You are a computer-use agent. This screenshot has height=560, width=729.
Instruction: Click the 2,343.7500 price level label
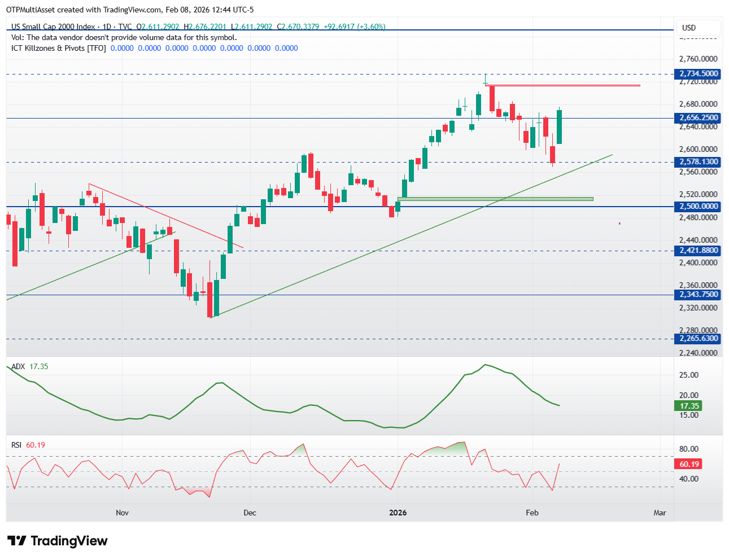699,295
